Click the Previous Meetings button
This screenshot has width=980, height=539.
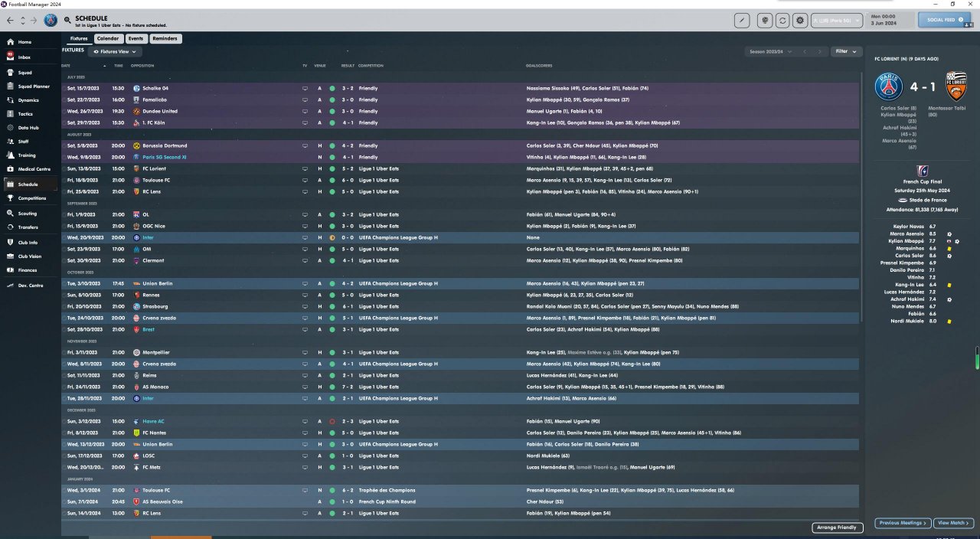pos(903,523)
